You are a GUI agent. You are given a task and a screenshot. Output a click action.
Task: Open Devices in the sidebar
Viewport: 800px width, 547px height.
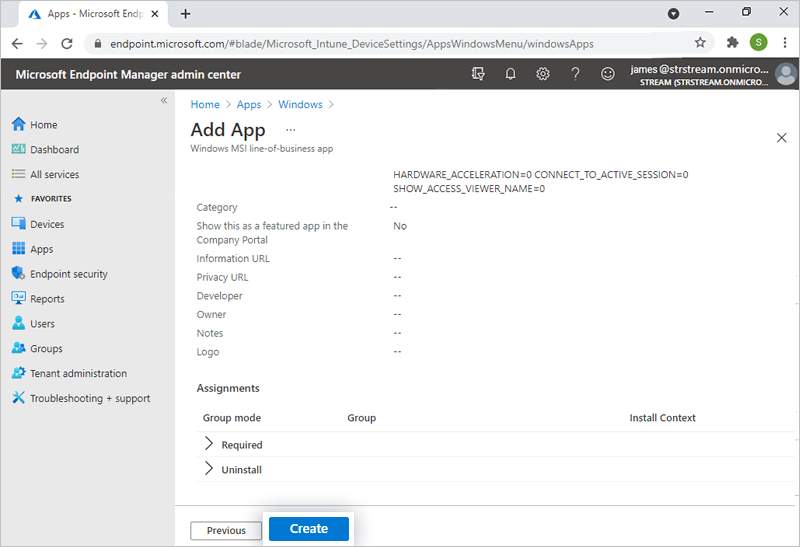[x=47, y=225]
